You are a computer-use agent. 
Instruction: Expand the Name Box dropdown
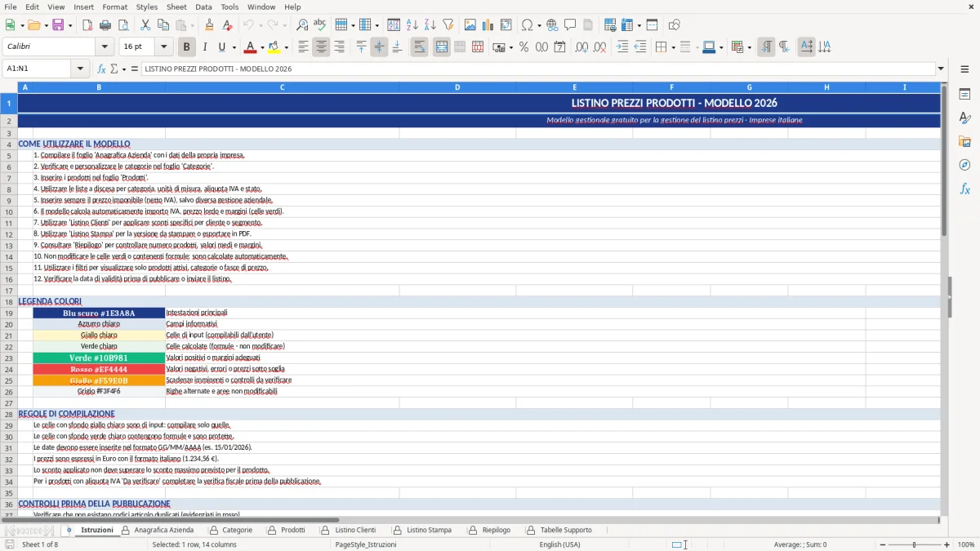coord(81,69)
